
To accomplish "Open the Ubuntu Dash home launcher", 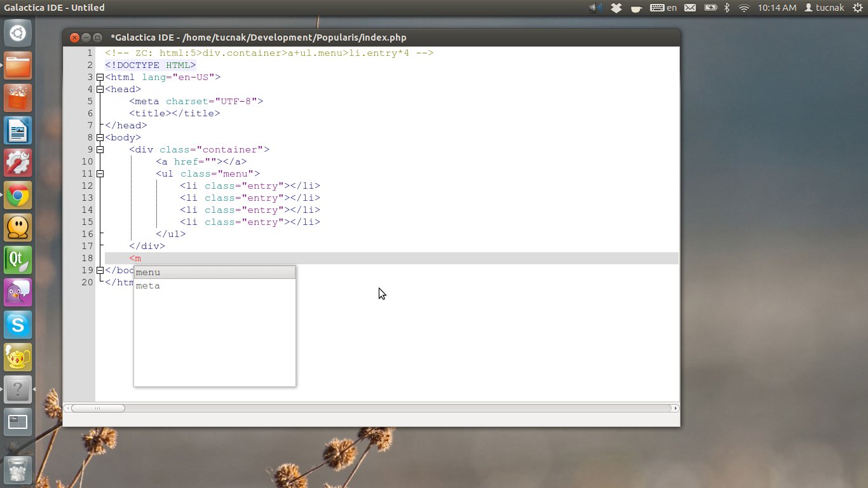I will (x=18, y=32).
